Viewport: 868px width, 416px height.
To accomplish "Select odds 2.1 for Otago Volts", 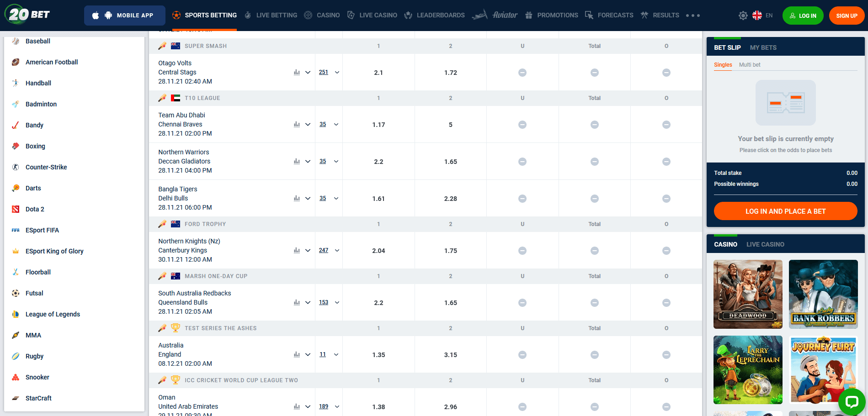I will tap(378, 73).
